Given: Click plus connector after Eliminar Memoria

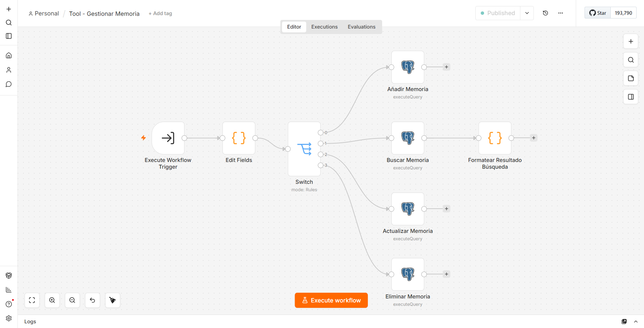Looking at the screenshot, I should coord(446,274).
